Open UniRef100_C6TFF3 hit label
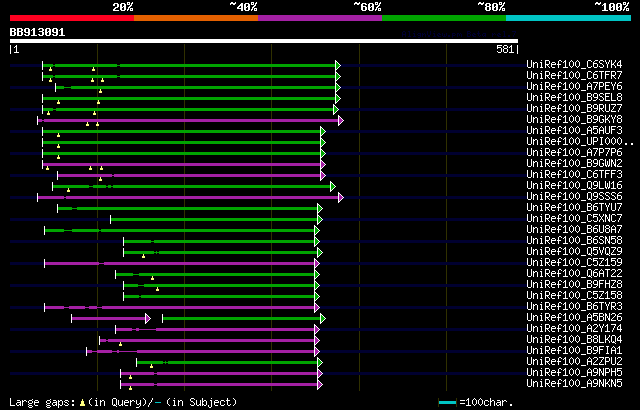Viewport: 640px width, 410px height. tap(574, 175)
